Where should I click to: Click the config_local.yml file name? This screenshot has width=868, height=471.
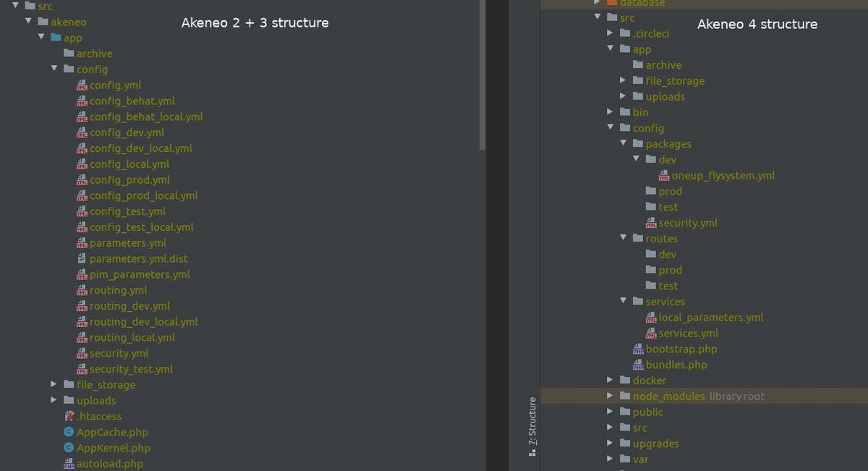129,164
